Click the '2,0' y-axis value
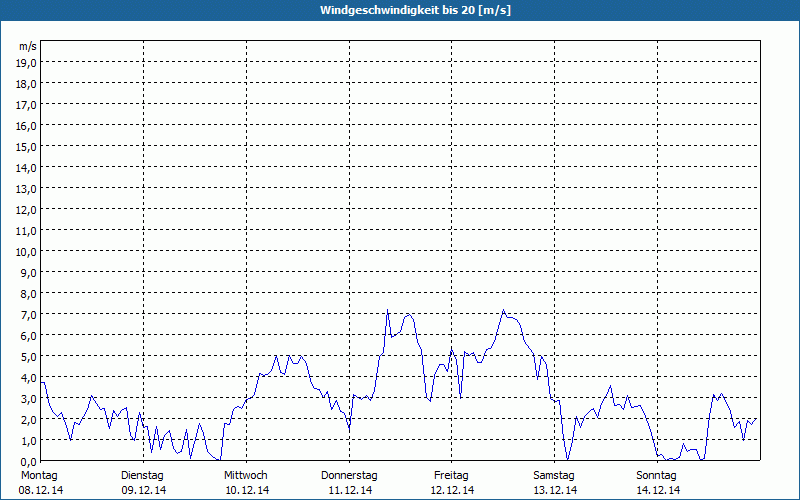The width and height of the screenshot is (800, 500). tap(30, 420)
